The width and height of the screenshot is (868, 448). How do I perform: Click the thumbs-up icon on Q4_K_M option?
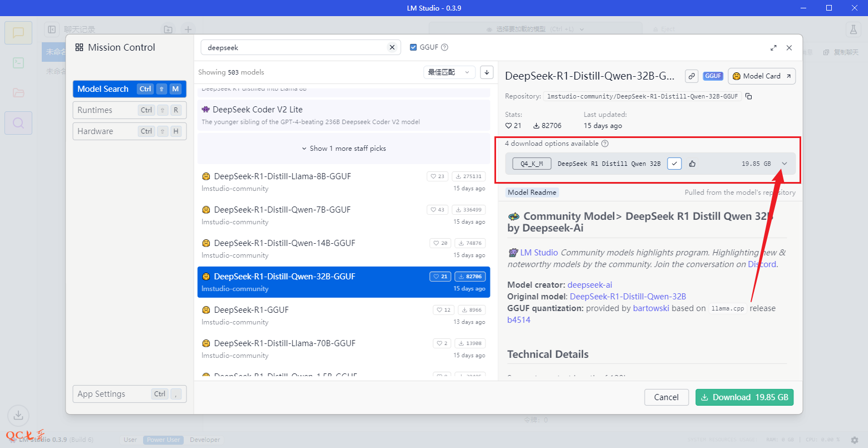pyautogui.click(x=692, y=164)
